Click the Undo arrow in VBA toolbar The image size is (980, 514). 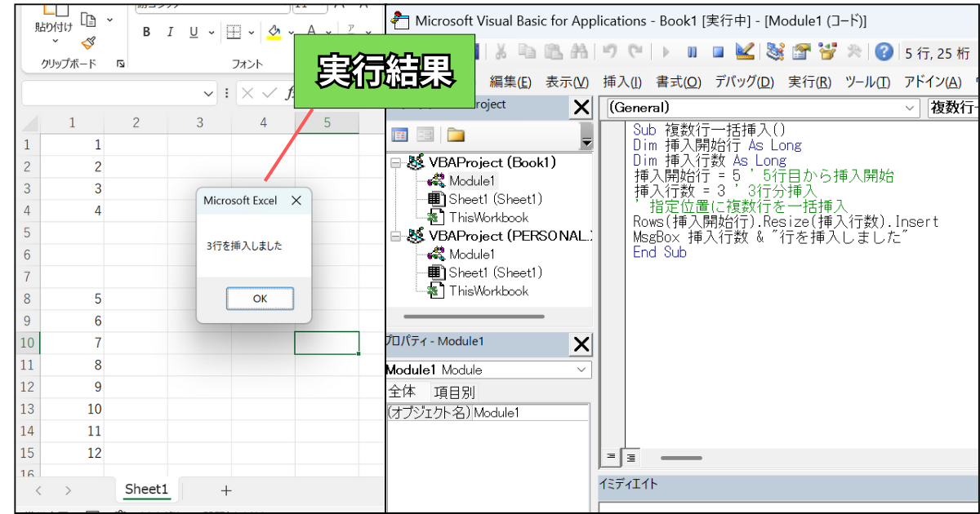(x=610, y=52)
